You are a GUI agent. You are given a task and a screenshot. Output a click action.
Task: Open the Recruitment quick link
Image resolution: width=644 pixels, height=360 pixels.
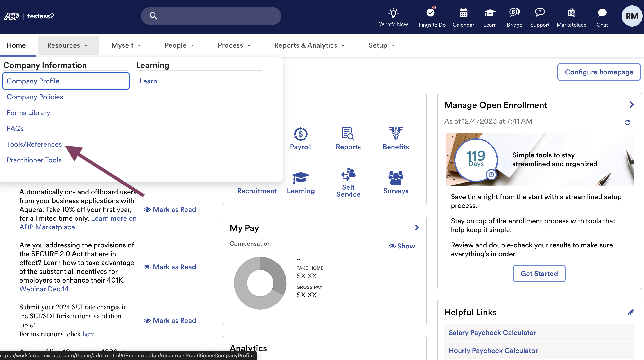pos(257,191)
